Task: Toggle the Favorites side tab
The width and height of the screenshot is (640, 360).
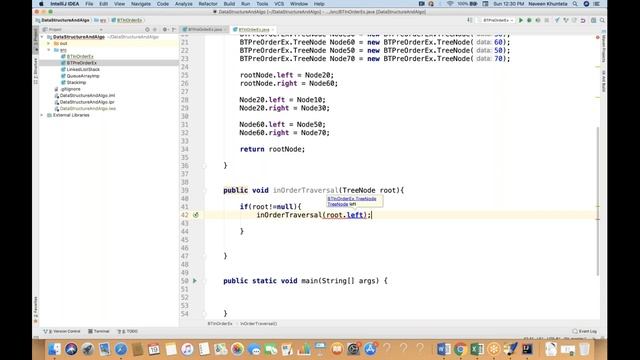Action: (x=36, y=310)
